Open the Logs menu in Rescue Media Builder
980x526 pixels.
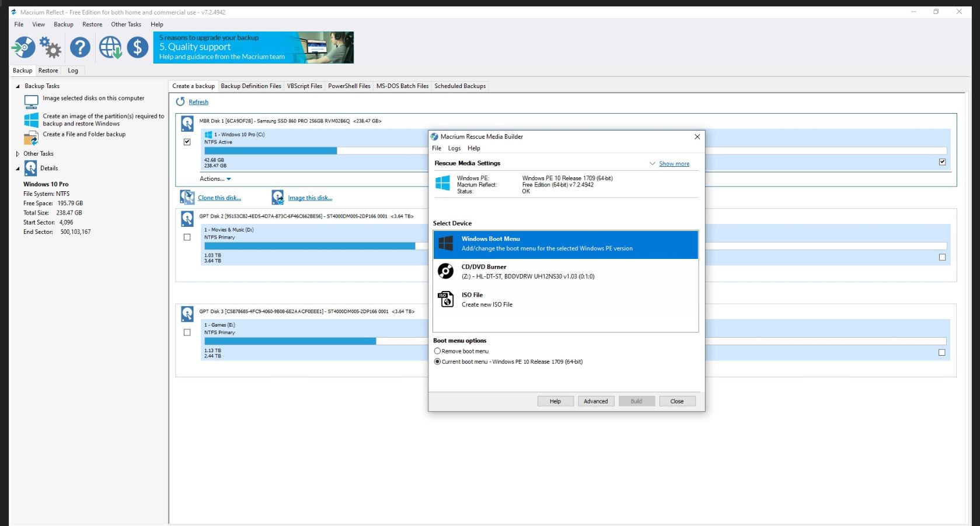(x=454, y=148)
